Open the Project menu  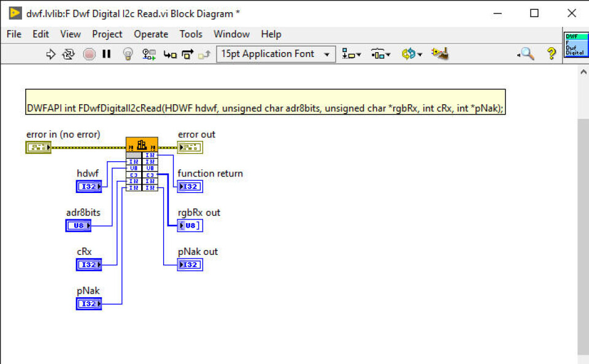tap(107, 34)
